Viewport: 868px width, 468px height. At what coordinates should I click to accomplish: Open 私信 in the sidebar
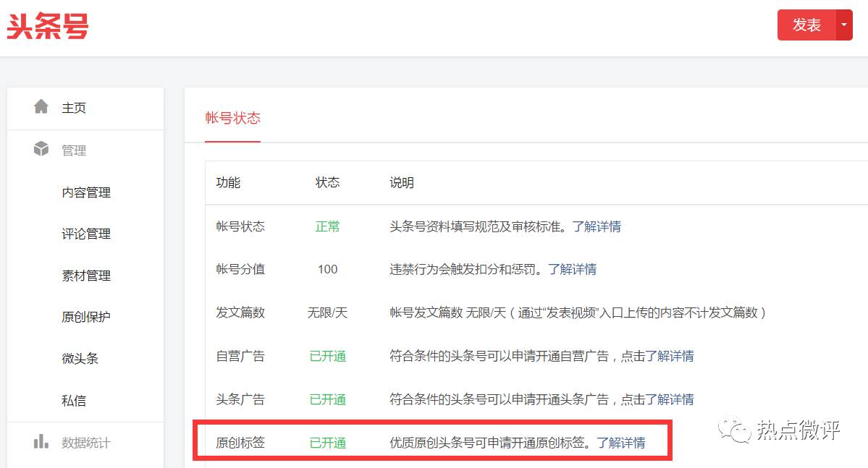[74, 401]
